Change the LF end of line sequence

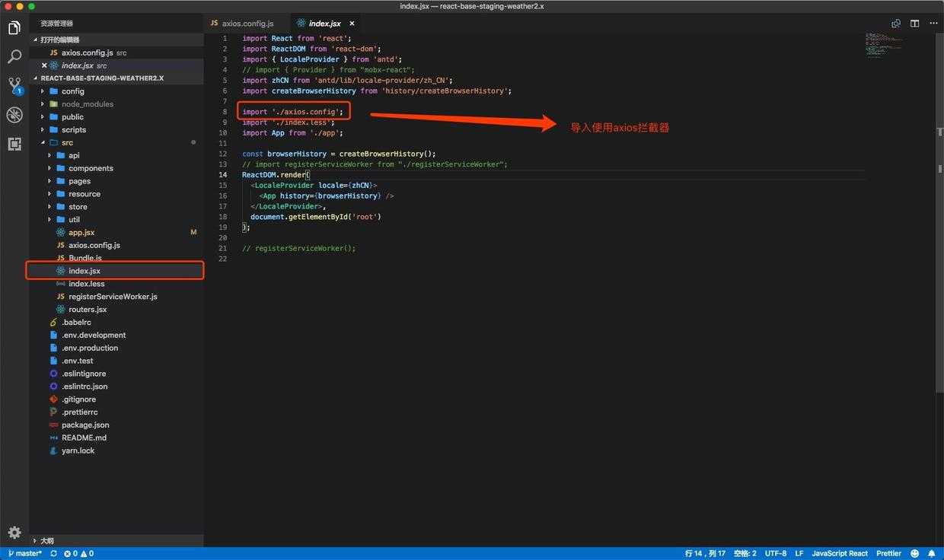click(799, 554)
